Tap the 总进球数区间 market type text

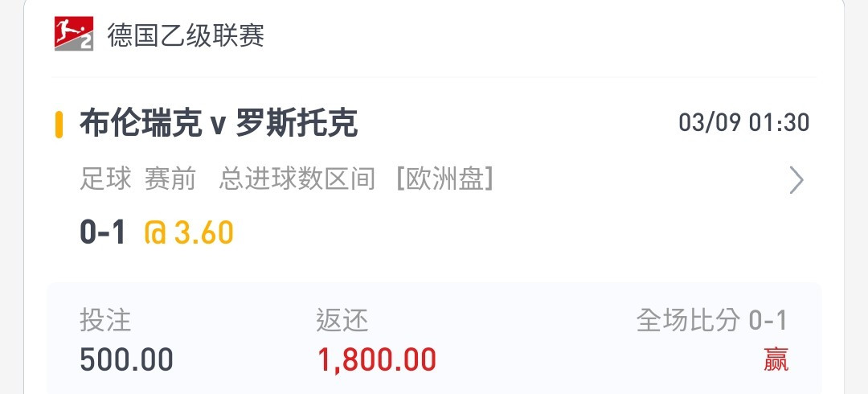pyautogui.click(x=297, y=179)
